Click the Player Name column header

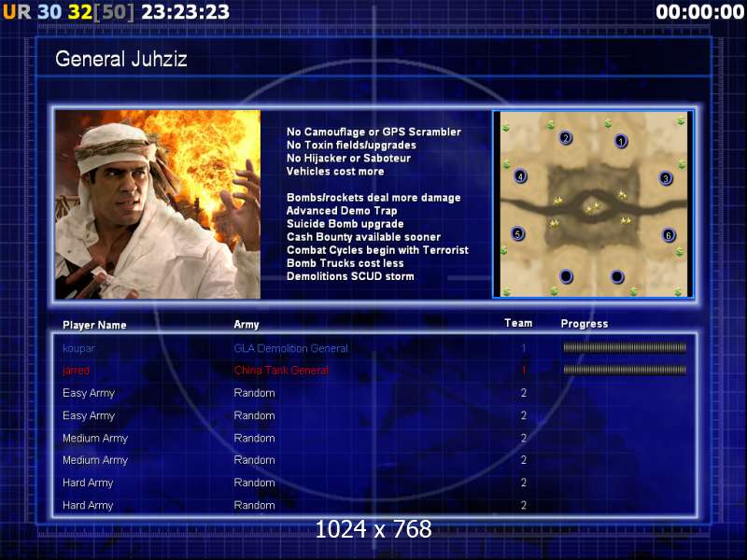pyautogui.click(x=94, y=325)
